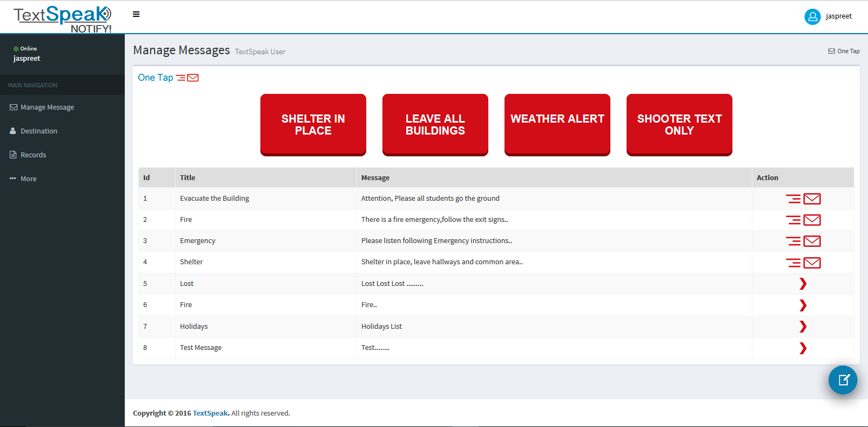Click the hamburger sidebar toggle icon
The width and height of the screenshot is (868, 427).
coord(136,14)
